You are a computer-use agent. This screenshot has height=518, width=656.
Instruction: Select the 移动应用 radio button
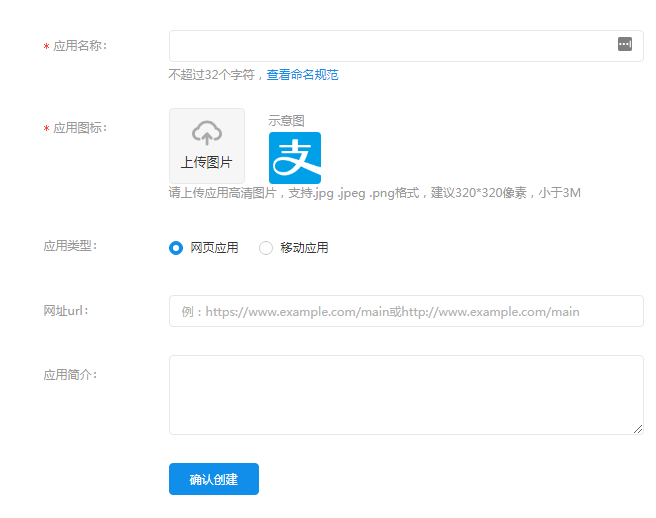click(266, 248)
